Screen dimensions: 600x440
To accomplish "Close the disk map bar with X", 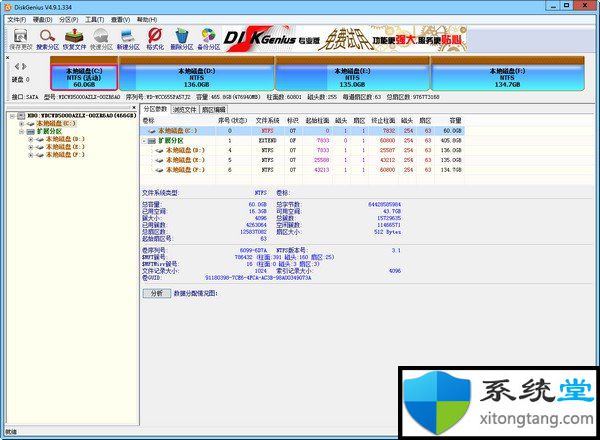I will pyautogui.click(x=8, y=57).
